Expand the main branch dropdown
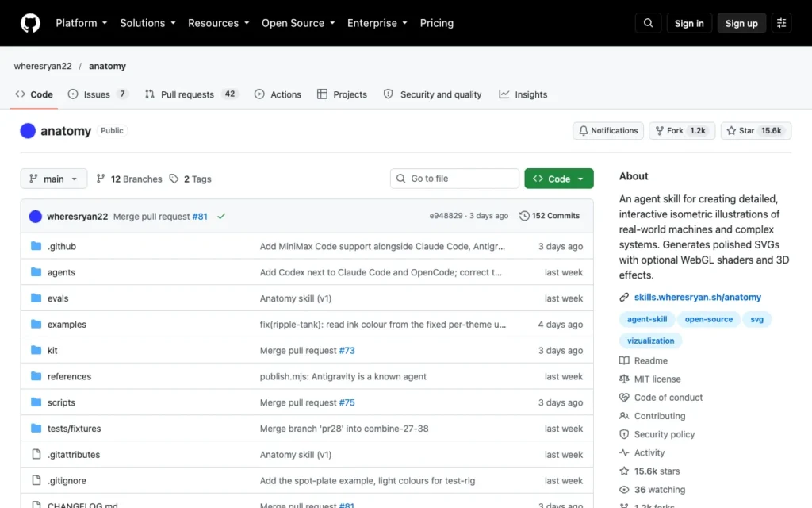This screenshot has height=508, width=812. click(54, 179)
